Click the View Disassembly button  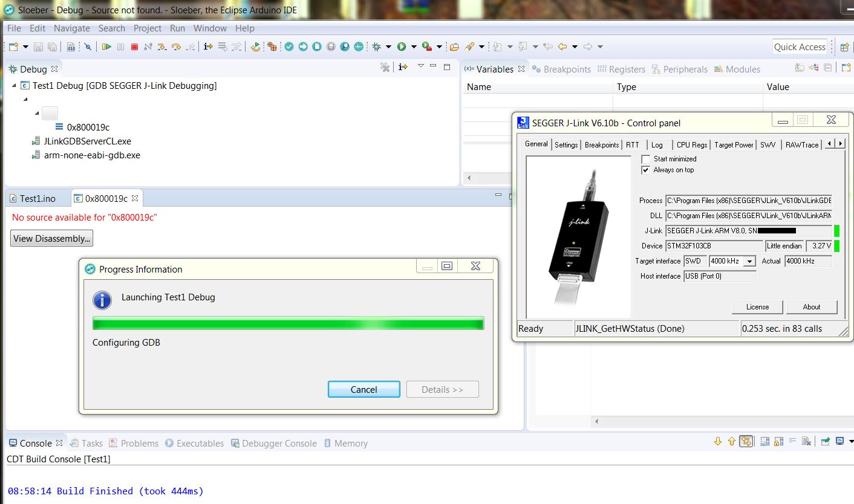(52, 238)
